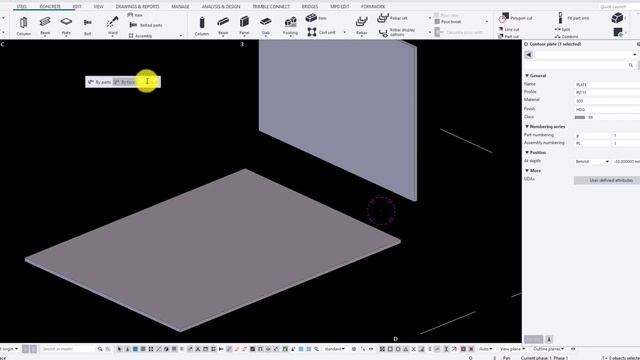Click the Quick Launch search box

[x=618, y=7]
